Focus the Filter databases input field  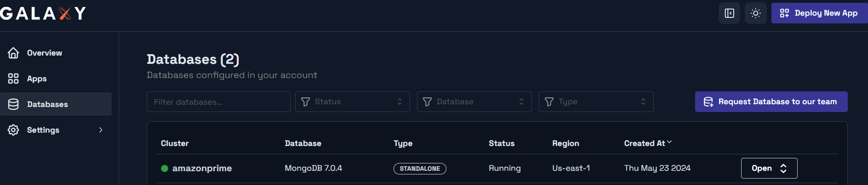pos(218,101)
